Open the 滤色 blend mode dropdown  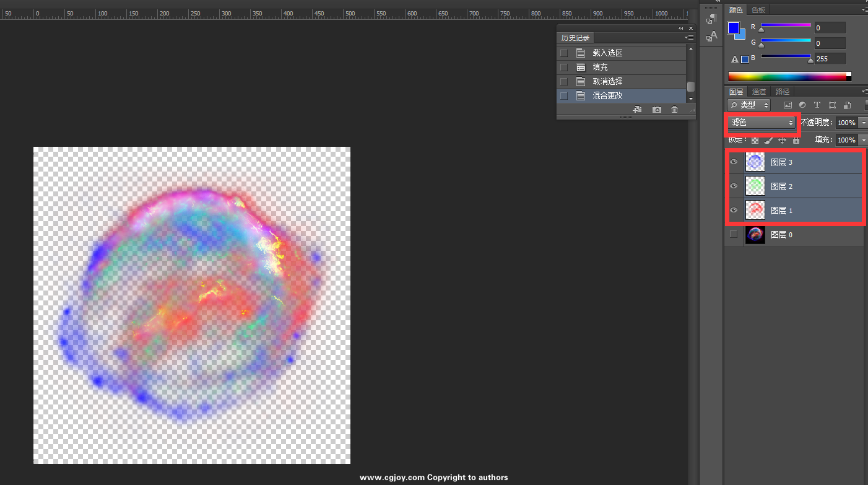[x=762, y=123]
